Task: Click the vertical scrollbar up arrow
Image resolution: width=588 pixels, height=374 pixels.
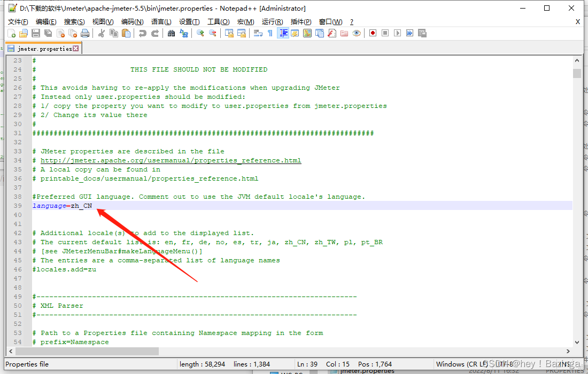Action: pos(577,60)
